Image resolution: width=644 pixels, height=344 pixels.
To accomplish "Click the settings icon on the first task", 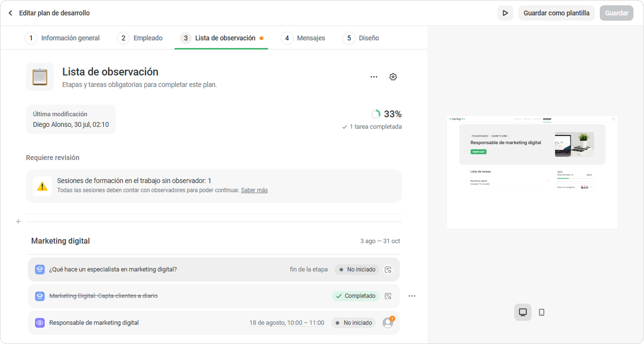I will point(388,270).
